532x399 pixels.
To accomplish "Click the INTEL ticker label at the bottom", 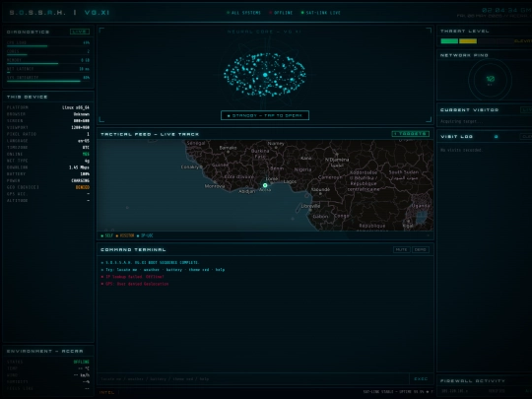I will [106, 392].
